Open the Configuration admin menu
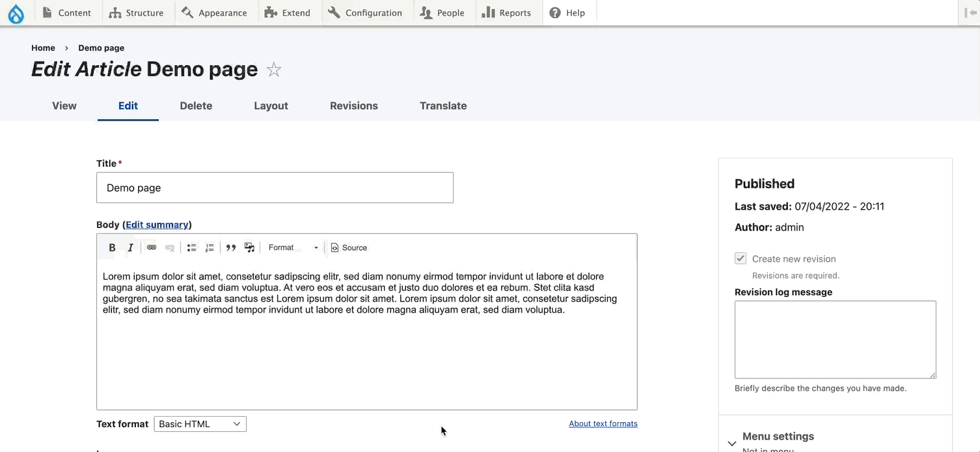Viewport: 980px width, 452px height. click(366, 13)
